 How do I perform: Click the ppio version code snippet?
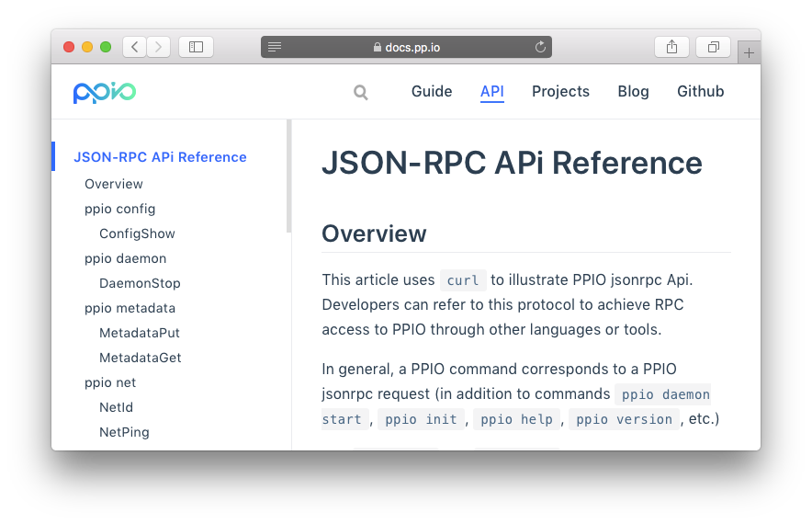tap(624, 419)
